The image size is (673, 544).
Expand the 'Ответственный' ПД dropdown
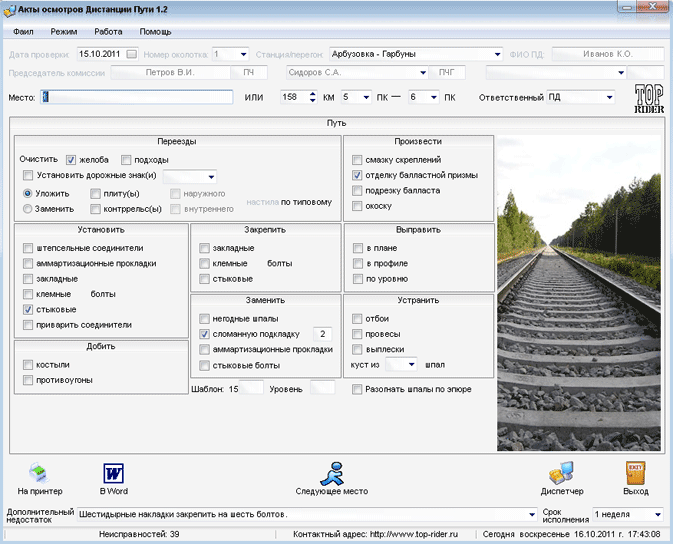(608, 98)
